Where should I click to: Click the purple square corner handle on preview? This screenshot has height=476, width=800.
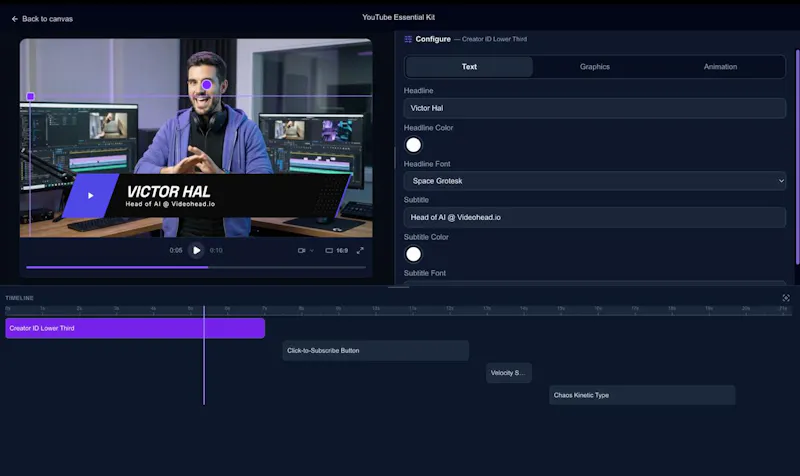31,96
